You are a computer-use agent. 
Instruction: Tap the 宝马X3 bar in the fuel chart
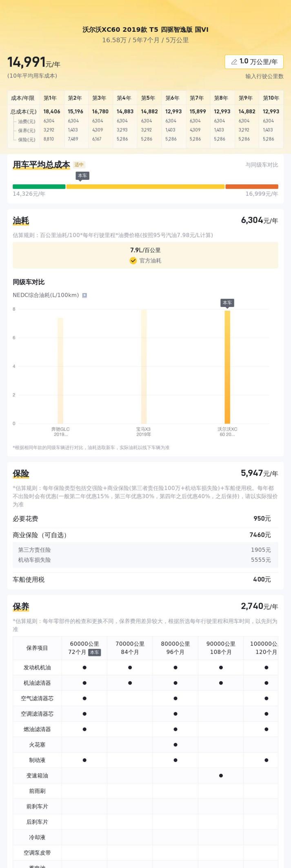tap(144, 366)
